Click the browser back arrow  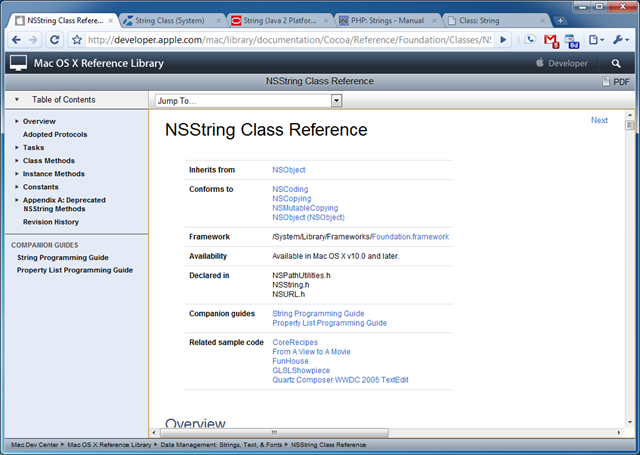[x=15, y=40]
